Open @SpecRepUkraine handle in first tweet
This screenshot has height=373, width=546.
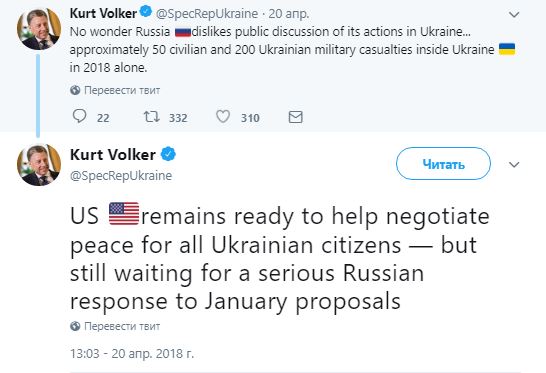pyautogui.click(x=207, y=14)
